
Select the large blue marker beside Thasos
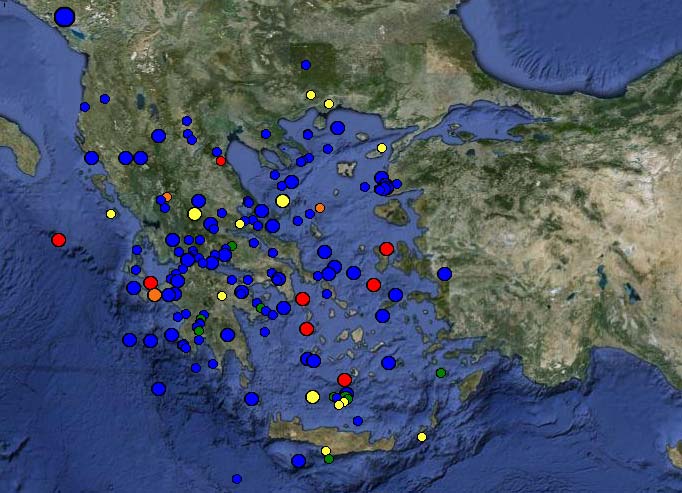click(x=338, y=128)
